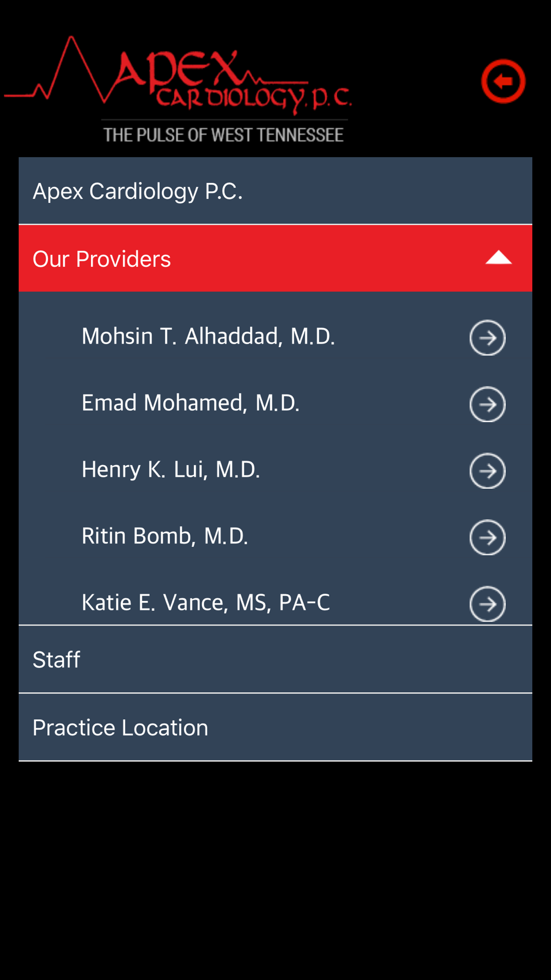View Mohsin T. Alhaddad, M.D. profile
551x980 pixels.
pyautogui.click(x=208, y=336)
